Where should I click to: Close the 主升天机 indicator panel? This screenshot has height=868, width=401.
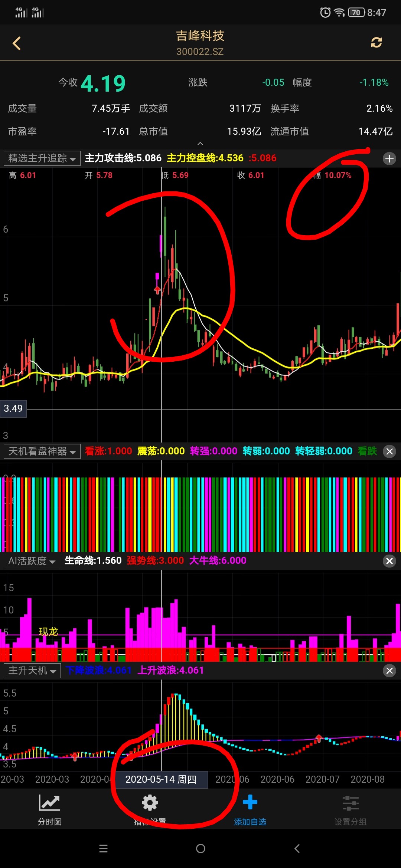click(389, 671)
